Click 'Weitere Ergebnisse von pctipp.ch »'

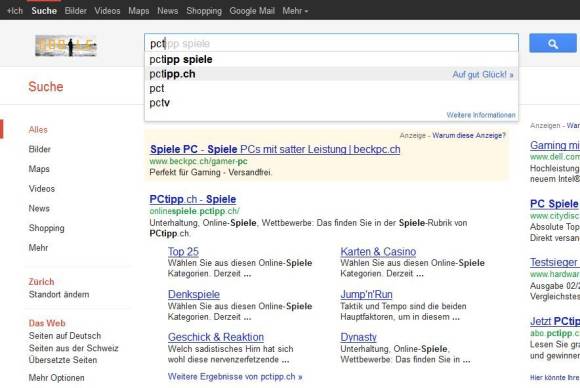(x=235, y=377)
